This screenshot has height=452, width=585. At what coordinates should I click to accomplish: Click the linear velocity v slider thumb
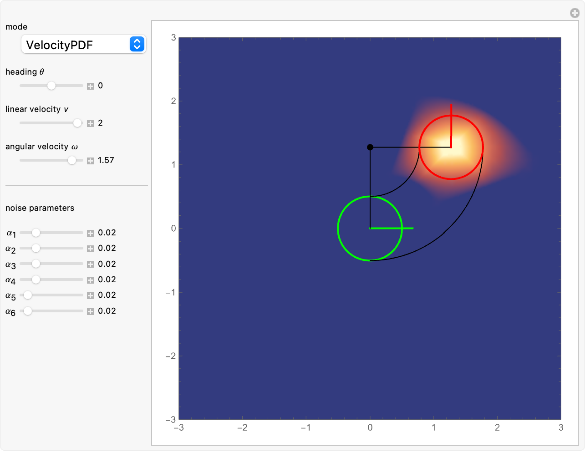(x=77, y=123)
